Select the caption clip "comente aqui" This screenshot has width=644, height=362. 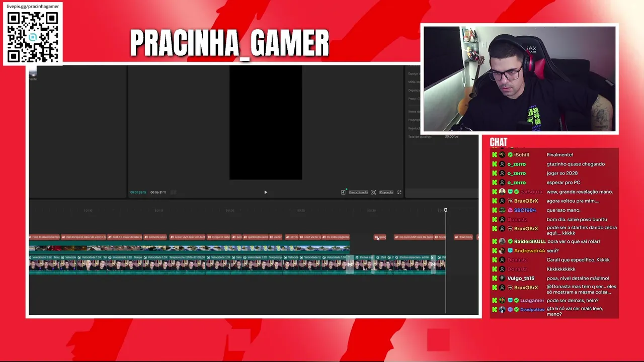(x=155, y=237)
